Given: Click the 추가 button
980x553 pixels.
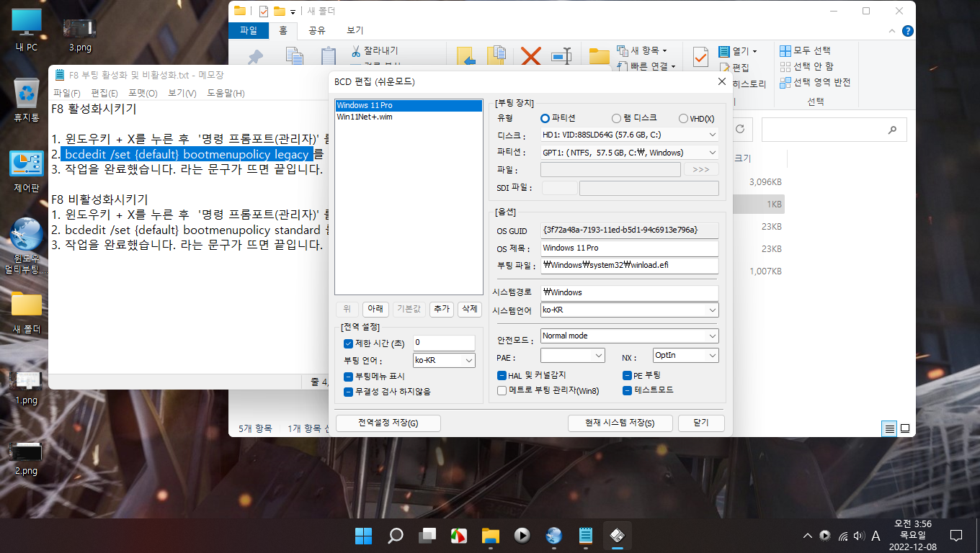Looking at the screenshot, I should click(441, 308).
